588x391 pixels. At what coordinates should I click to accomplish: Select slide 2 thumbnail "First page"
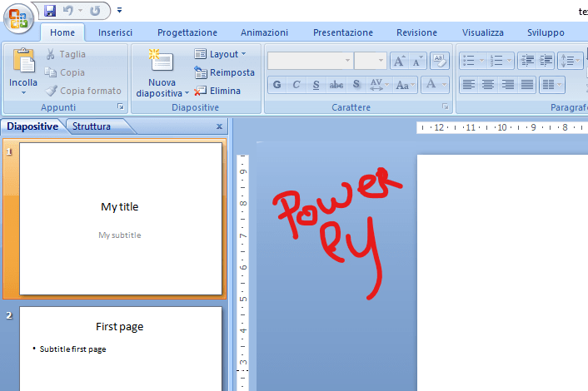click(x=121, y=349)
